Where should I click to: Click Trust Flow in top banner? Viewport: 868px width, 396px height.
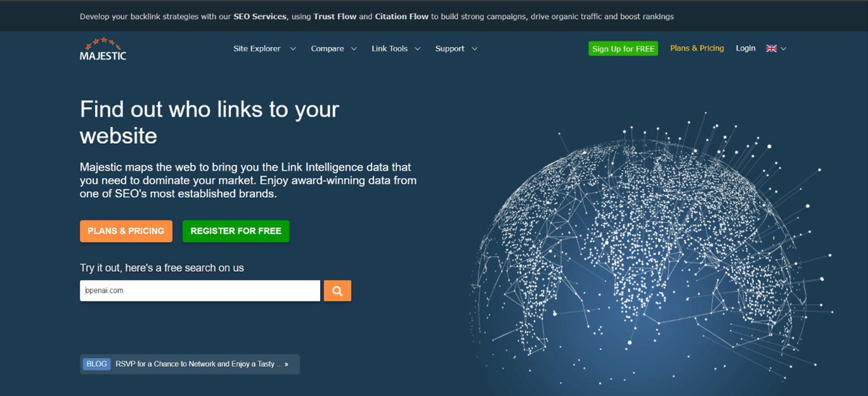335,16
